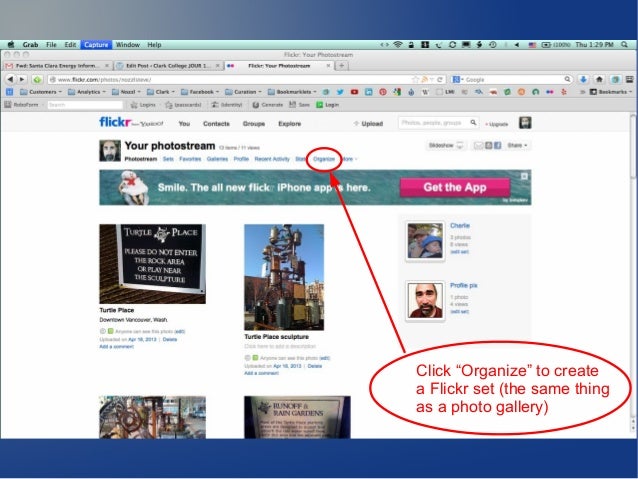Click the bookmark star in address bar
This screenshot has width=638, height=479.
pos(415,80)
